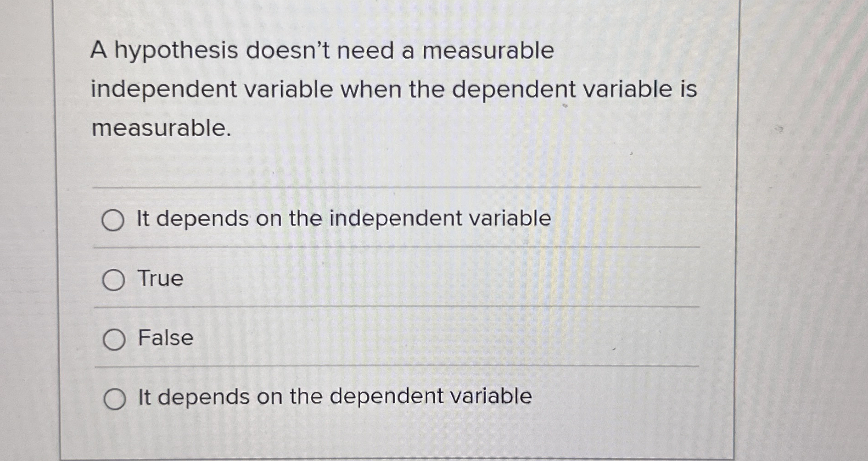
Task: Click the dependent variable answer text
Action: pyautogui.click(x=333, y=397)
